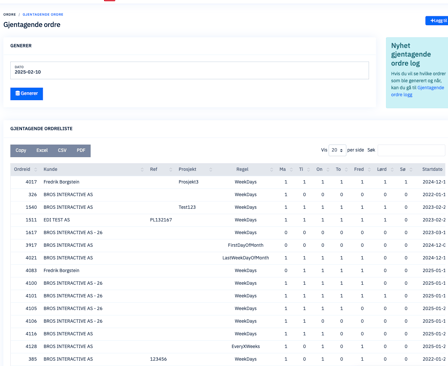Export table with the Copy button
This screenshot has height=366, width=448.
point(21,150)
